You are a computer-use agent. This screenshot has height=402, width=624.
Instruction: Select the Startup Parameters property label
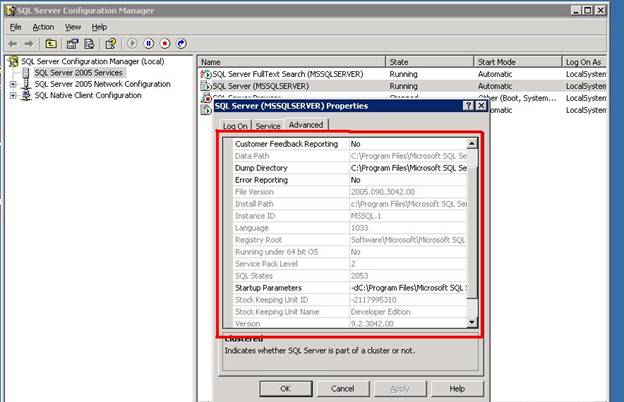point(268,288)
